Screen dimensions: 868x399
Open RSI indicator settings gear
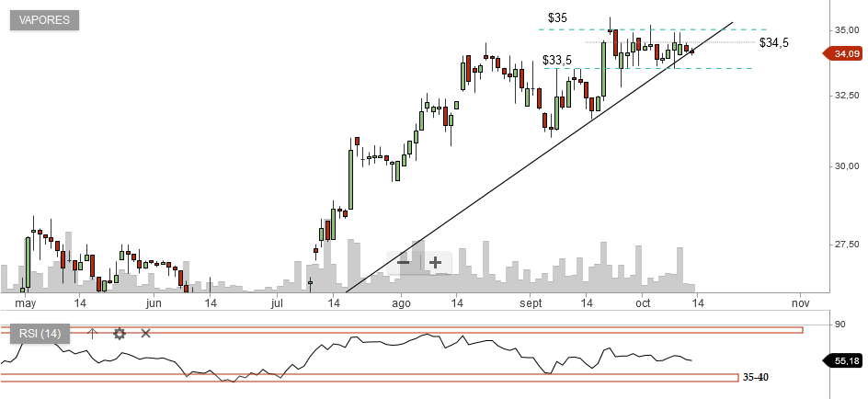[120, 333]
